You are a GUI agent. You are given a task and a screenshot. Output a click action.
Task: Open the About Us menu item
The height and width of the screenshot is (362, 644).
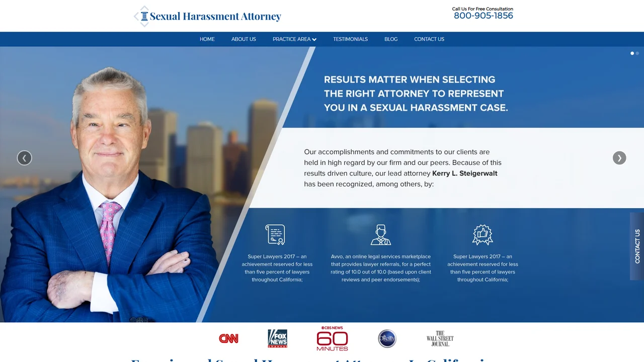pos(244,39)
